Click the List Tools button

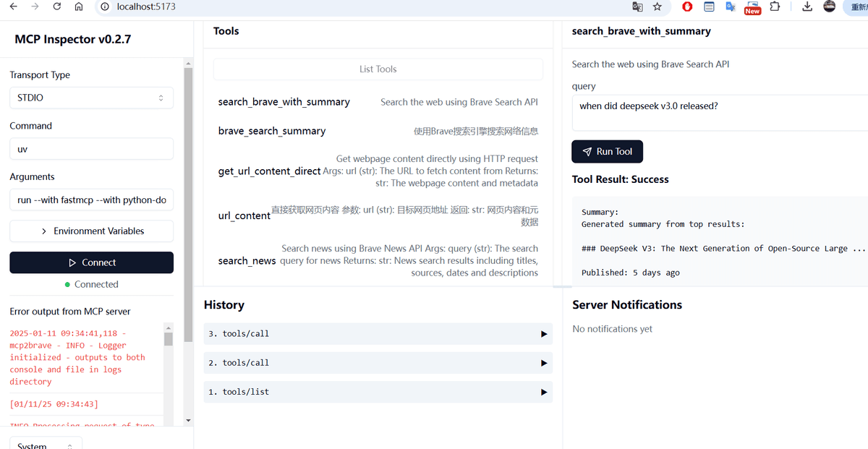pyautogui.click(x=378, y=69)
